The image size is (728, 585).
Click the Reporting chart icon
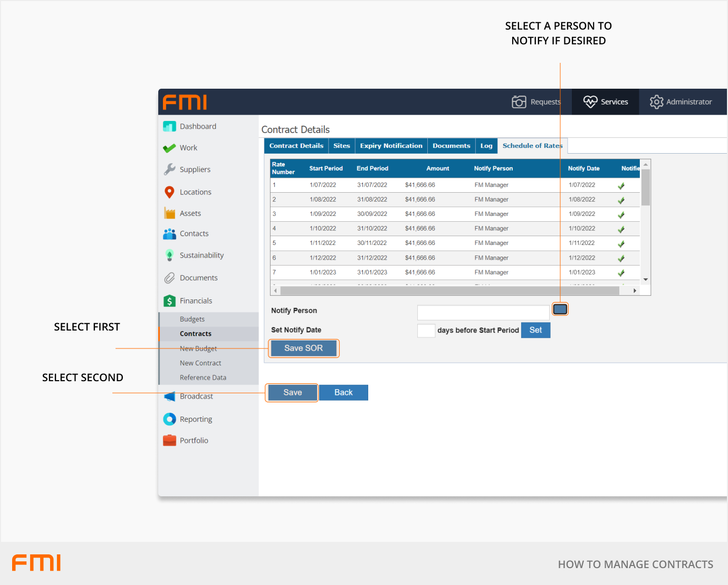coord(169,419)
